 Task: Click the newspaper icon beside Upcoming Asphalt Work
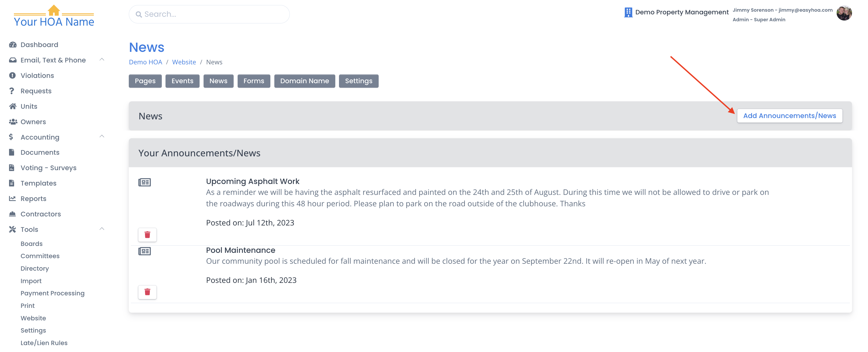[x=144, y=182]
